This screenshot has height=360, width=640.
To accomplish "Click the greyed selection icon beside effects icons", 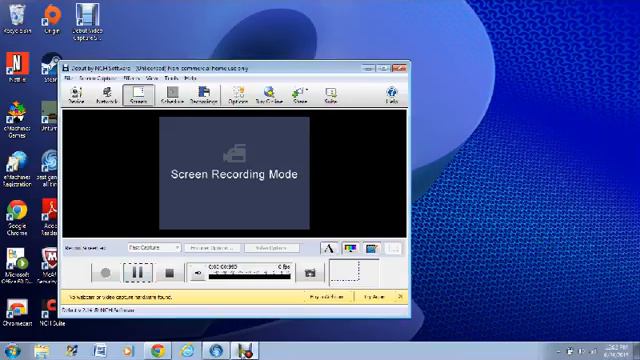I will (393, 248).
